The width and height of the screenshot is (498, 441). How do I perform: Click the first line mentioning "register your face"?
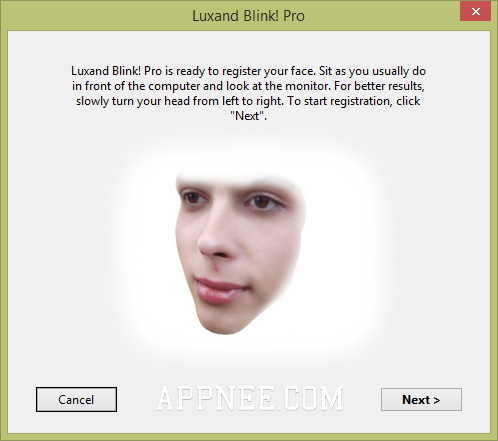[x=248, y=71]
